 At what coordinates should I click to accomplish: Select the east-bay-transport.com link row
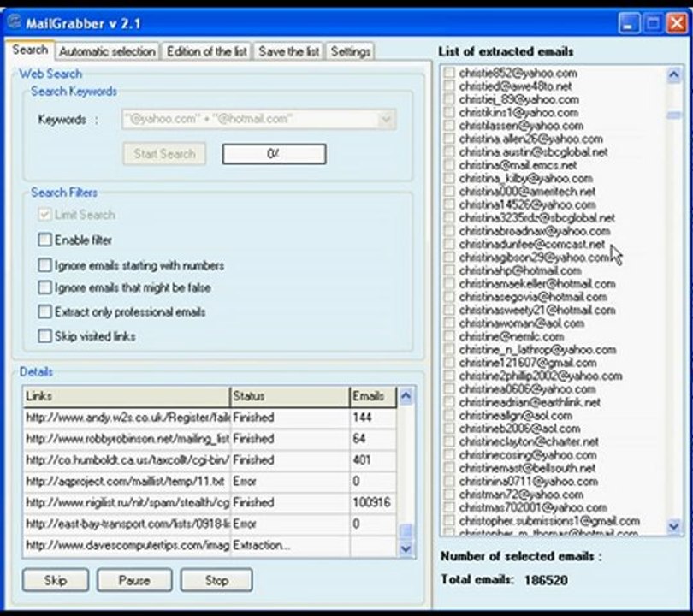click(210, 524)
